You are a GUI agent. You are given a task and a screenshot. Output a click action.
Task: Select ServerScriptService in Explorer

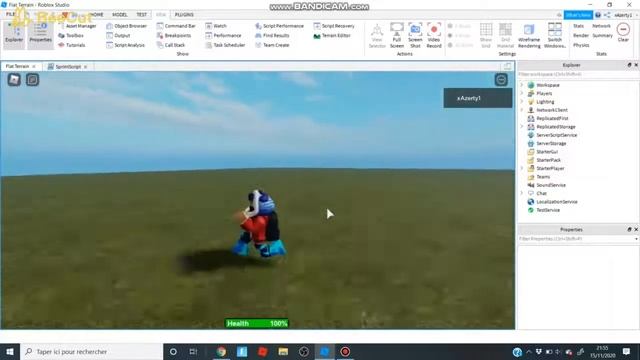coord(556,135)
